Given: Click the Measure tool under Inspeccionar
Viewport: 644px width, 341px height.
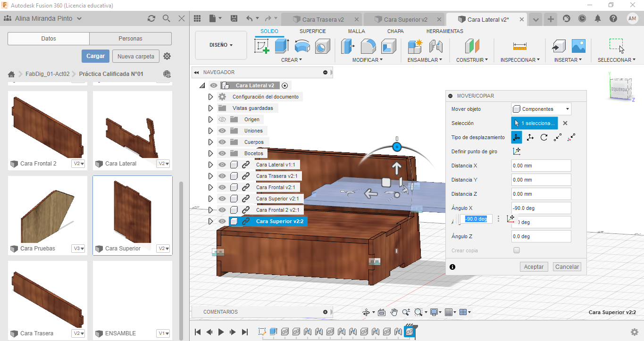Looking at the screenshot, I should pos(519,46).
